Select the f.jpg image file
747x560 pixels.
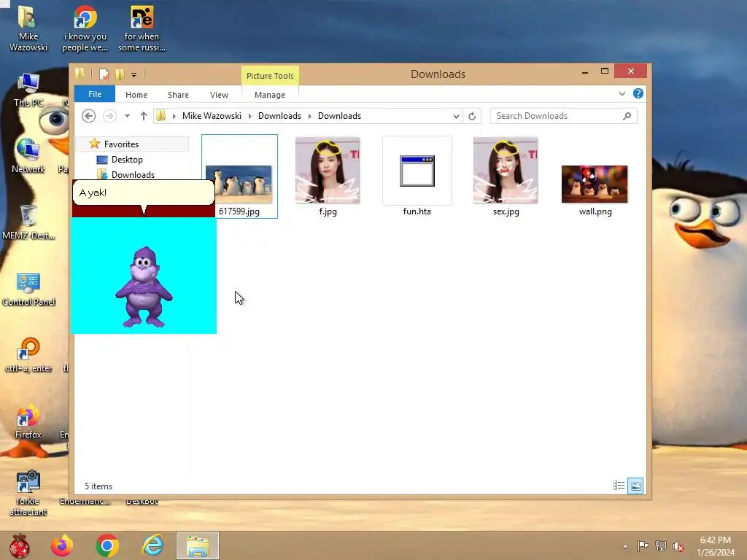click(328, 171)
